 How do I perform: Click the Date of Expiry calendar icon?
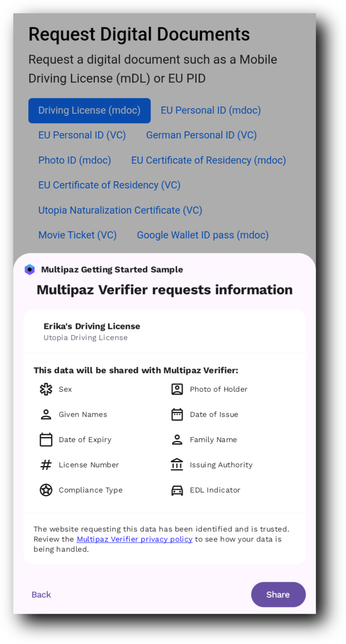(46, 440)
